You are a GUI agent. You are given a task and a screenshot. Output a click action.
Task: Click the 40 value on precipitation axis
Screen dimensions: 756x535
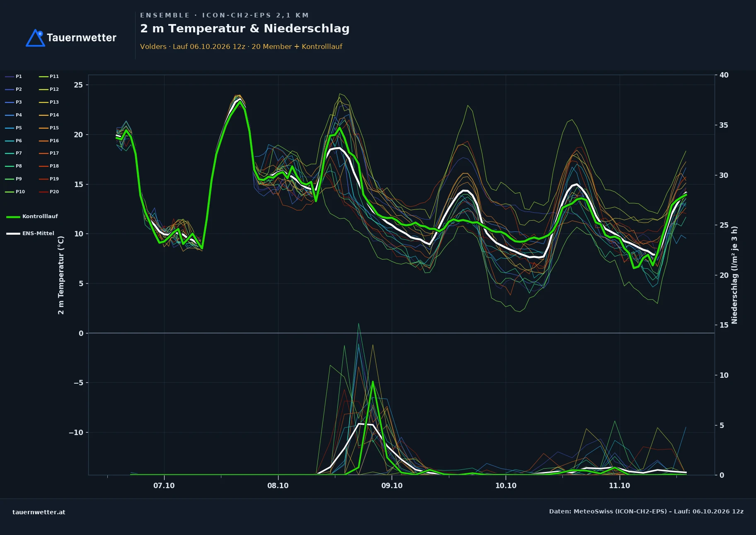pyautogui.click(x=724, y=75)
